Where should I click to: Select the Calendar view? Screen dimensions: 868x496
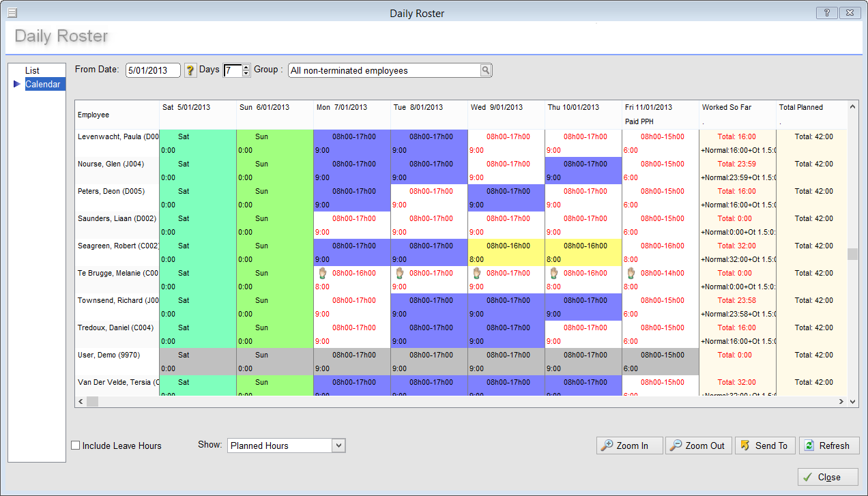[43, 84]
